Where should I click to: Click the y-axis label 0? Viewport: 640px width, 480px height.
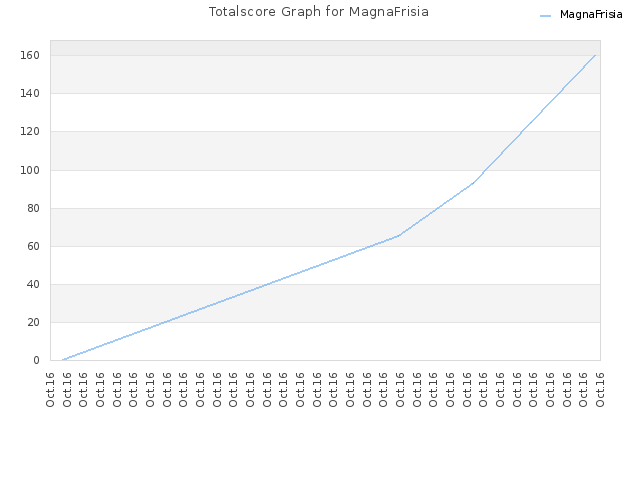(x=36, y=360)
